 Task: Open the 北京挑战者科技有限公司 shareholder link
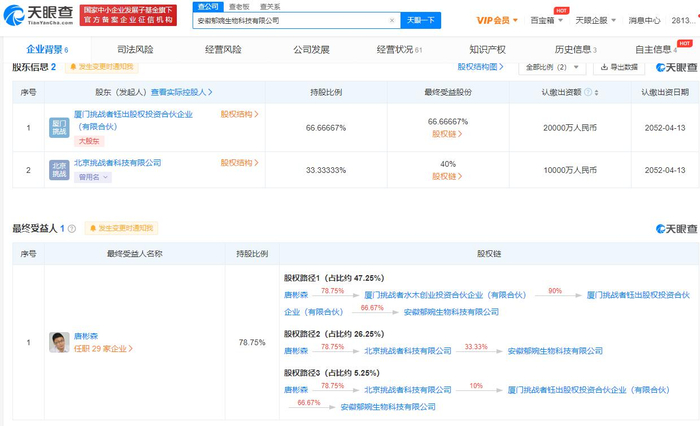(x=118, y=162)
